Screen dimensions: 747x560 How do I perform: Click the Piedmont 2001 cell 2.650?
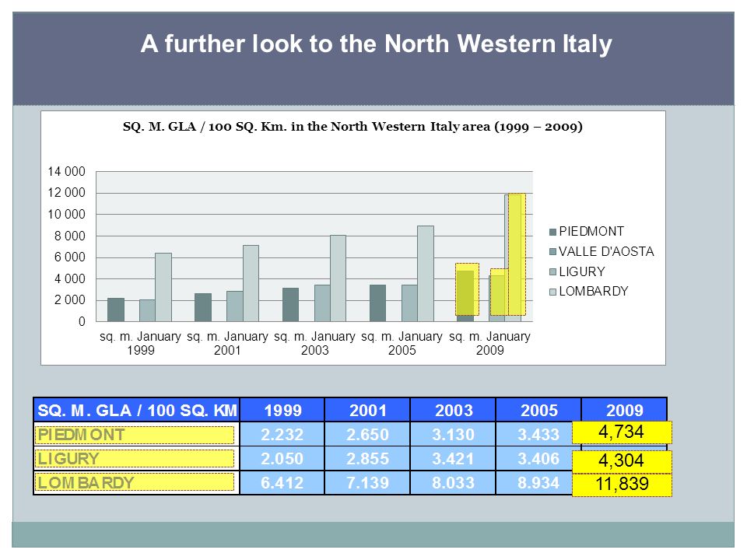click(368, 434)
